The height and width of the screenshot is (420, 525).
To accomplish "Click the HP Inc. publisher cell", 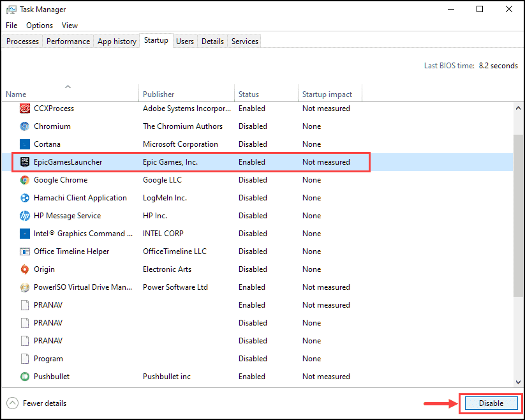I will (x=155, y=216).
